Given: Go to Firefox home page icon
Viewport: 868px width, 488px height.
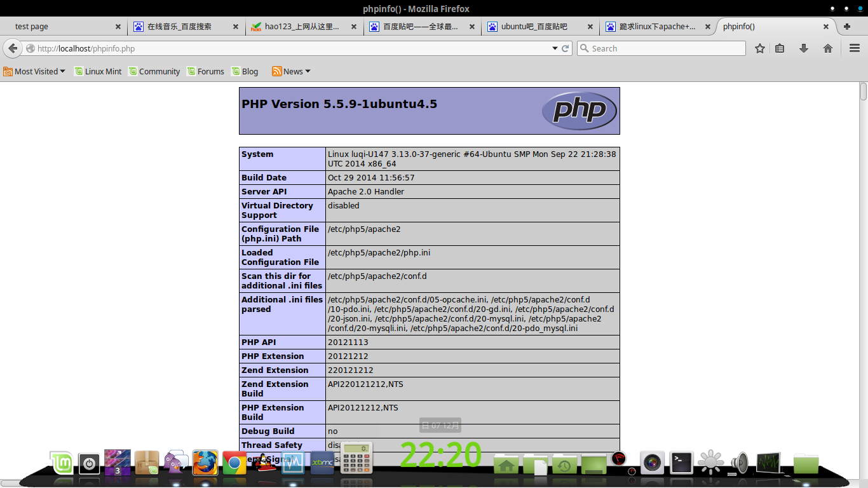Looking at the screenshot, I should coord(828,48).
